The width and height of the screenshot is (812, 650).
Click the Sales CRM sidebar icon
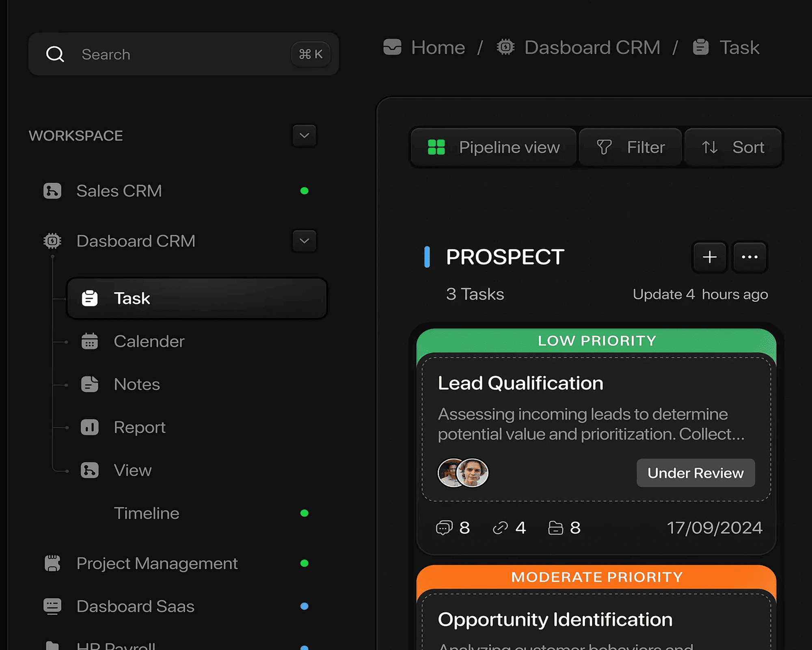pos(52,191)
